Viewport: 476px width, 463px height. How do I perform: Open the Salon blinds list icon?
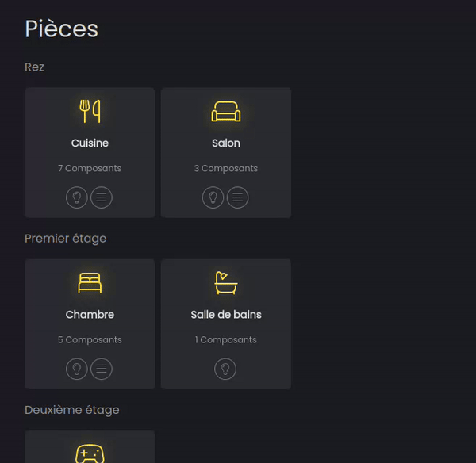(x=238, y=197)
